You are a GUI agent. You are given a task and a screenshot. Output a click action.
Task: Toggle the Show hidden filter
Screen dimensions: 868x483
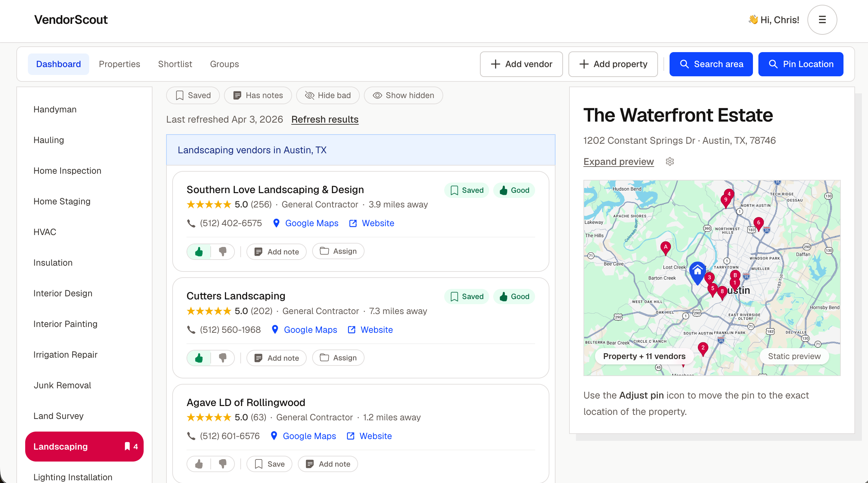(403, 95)
